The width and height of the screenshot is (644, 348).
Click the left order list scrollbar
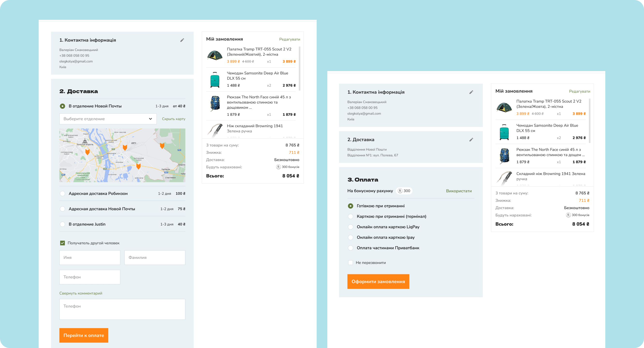coord(300,69)
